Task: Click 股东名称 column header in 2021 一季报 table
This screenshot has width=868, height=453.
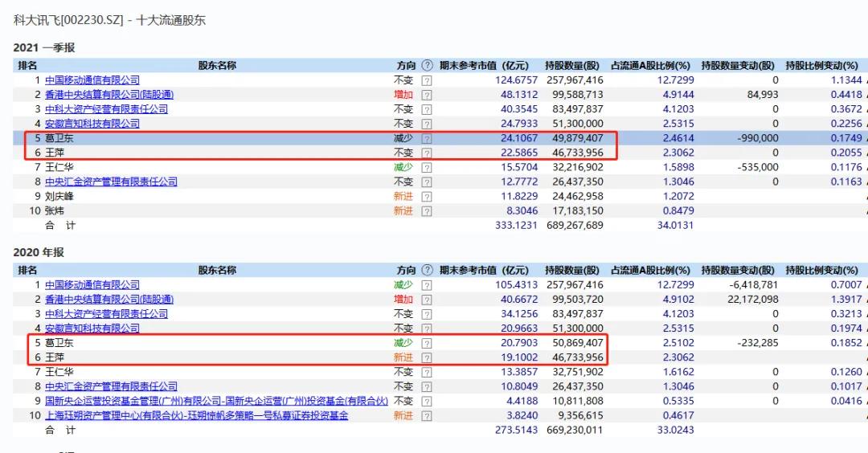Action: tap(217, 66)
